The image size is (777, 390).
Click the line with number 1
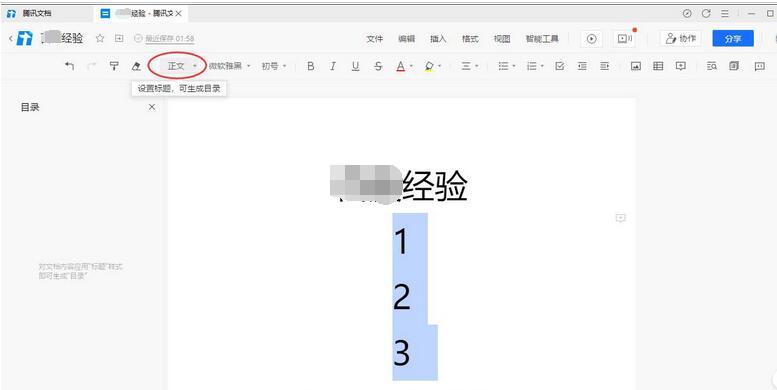coord(401,241)
